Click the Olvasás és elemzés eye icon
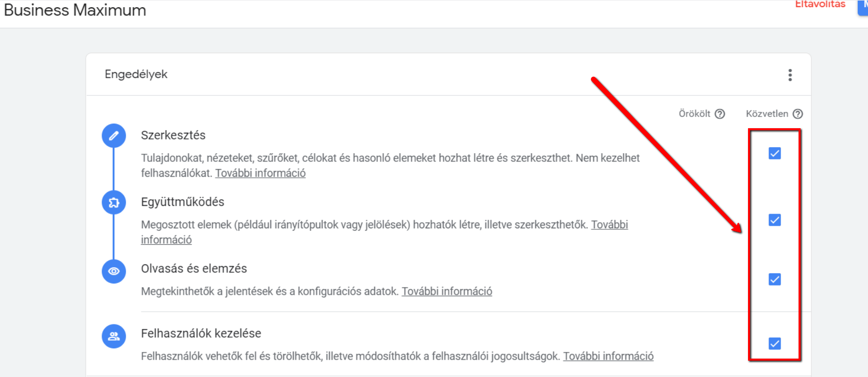Screen dimensions: 868x377 pos(114,271)
